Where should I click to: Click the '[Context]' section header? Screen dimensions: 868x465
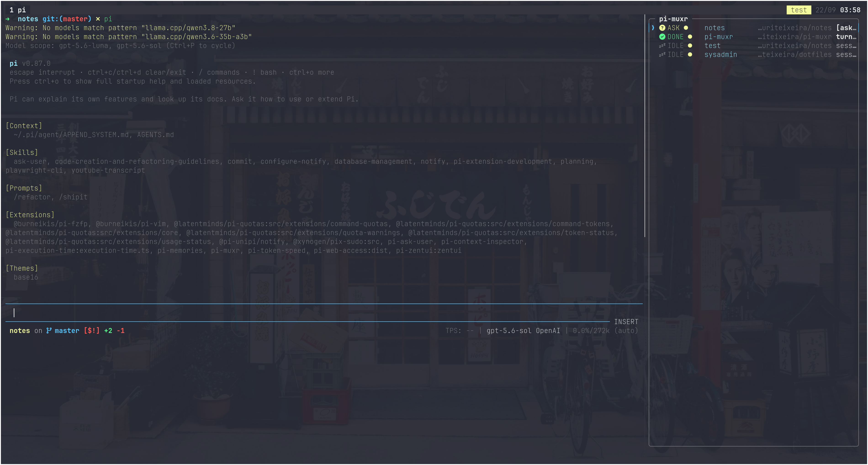(x=24, y=126)
